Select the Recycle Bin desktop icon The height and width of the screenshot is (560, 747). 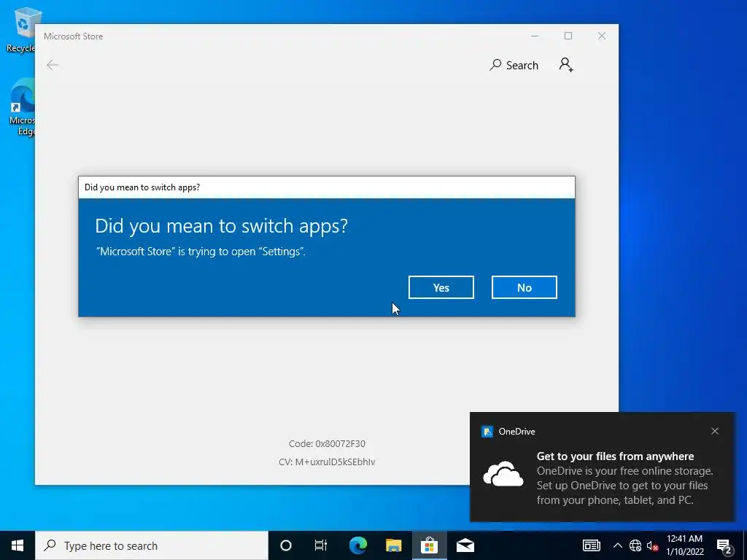coord(21,29)
